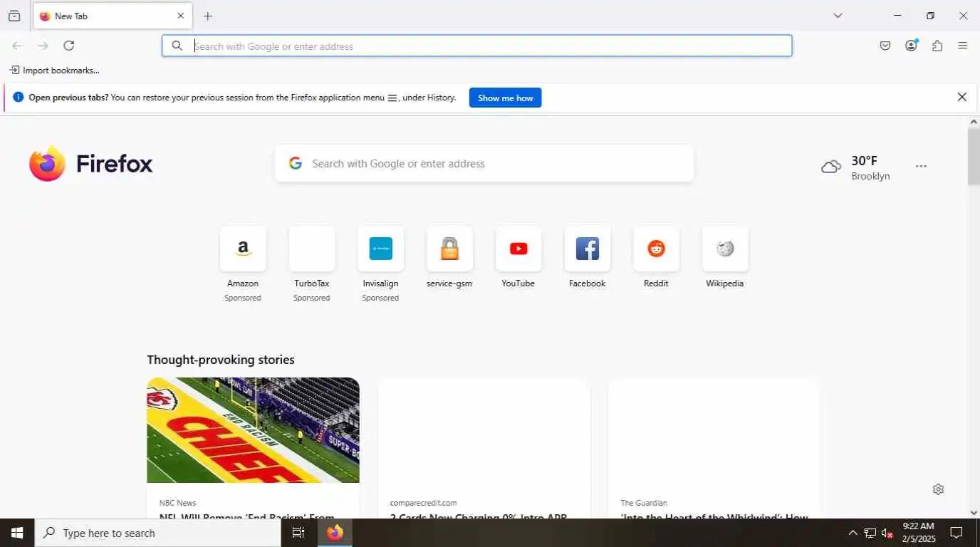Open the Firefox View icon
The height and width of the screenshot is (547, 980).
pos(14,16)
